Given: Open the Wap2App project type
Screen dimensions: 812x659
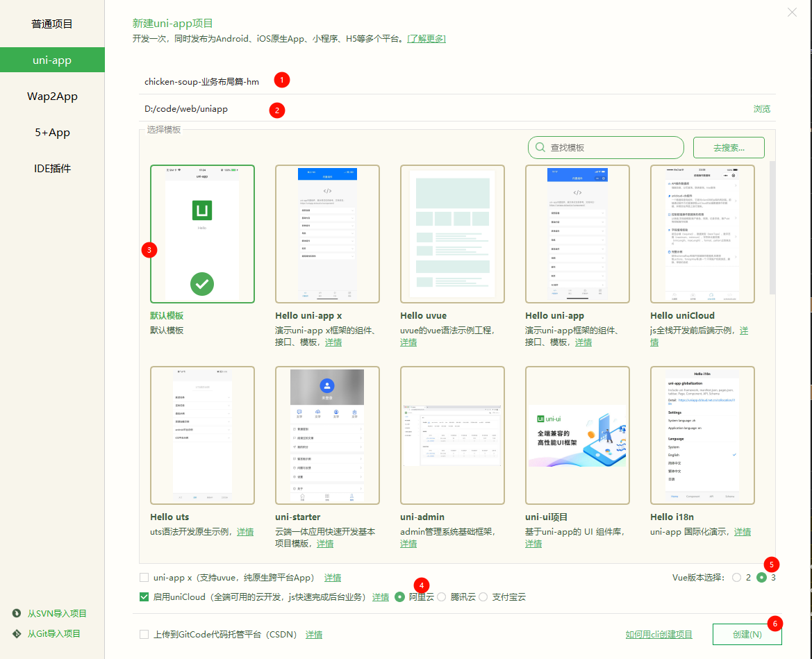Looking at the screenshot, I should [52, 97].
